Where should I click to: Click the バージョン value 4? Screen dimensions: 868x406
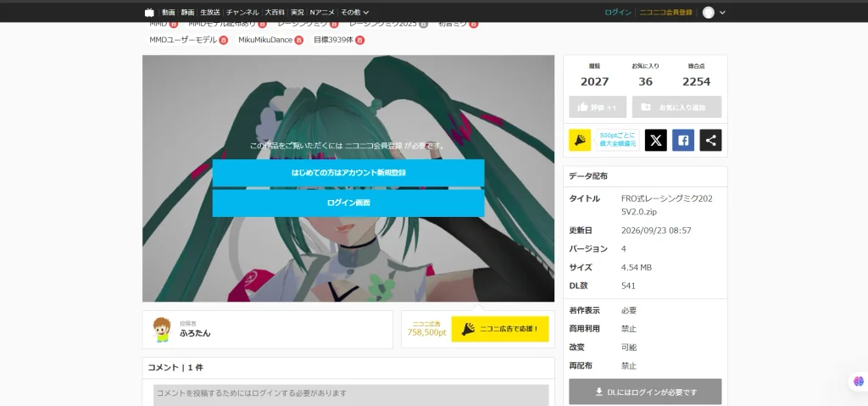pyautogui.click(x=624, y=248)
